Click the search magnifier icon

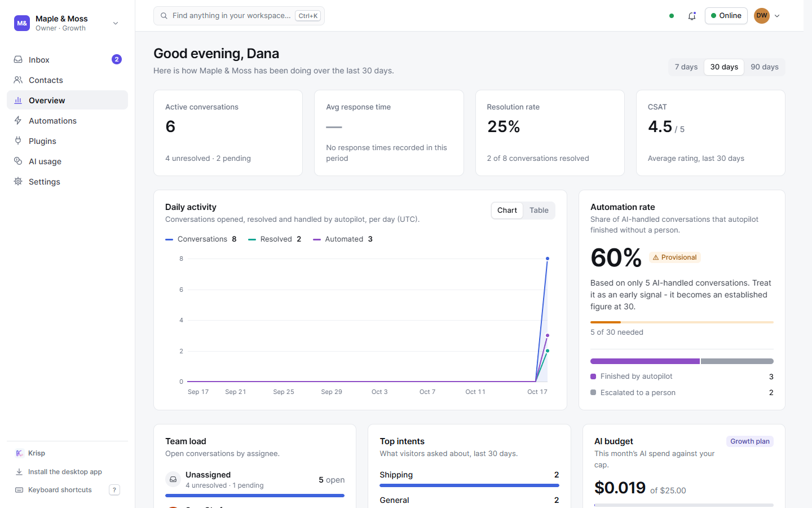coord(164,16)
